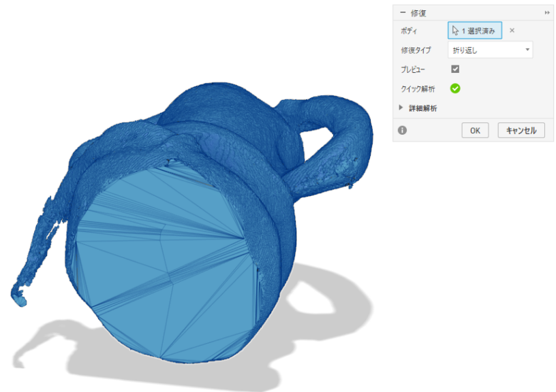Expand the 詳細解析 section
This screenshot has width=556, height=392.
401,108
